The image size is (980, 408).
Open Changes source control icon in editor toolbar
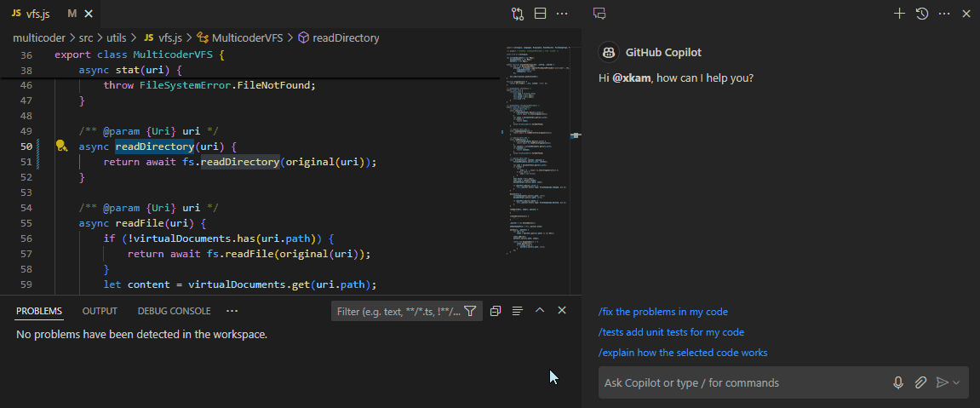[x=518, y=14]
